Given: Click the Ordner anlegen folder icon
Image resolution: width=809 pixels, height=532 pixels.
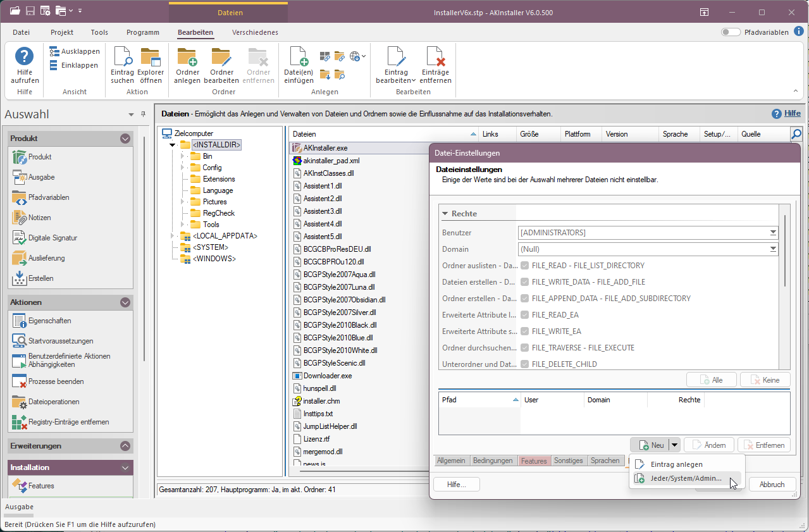Looking at the screenshot, I should coord(187,57).
